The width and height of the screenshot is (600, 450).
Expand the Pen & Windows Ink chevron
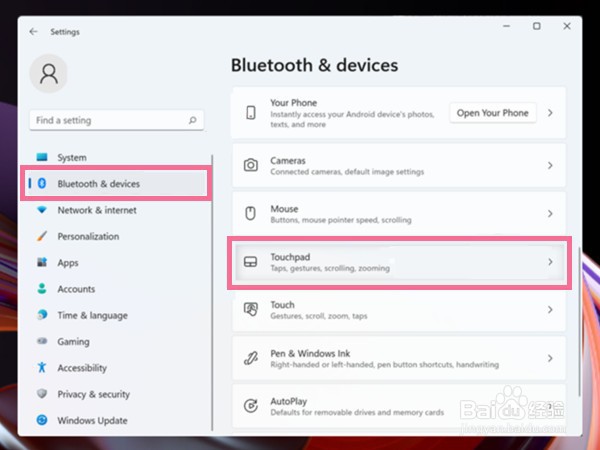click(550, 358)
